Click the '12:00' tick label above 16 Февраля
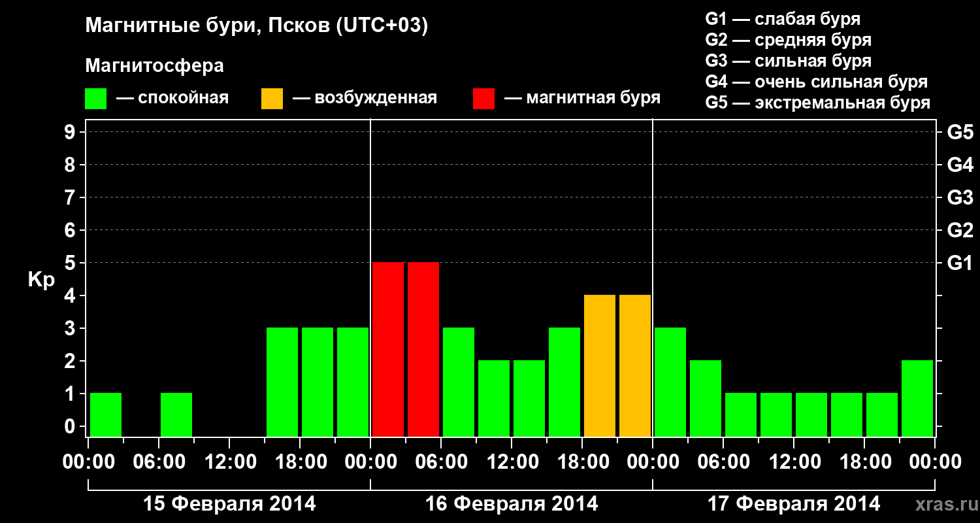This screenshot has height=523, width=980. (512, 462)
